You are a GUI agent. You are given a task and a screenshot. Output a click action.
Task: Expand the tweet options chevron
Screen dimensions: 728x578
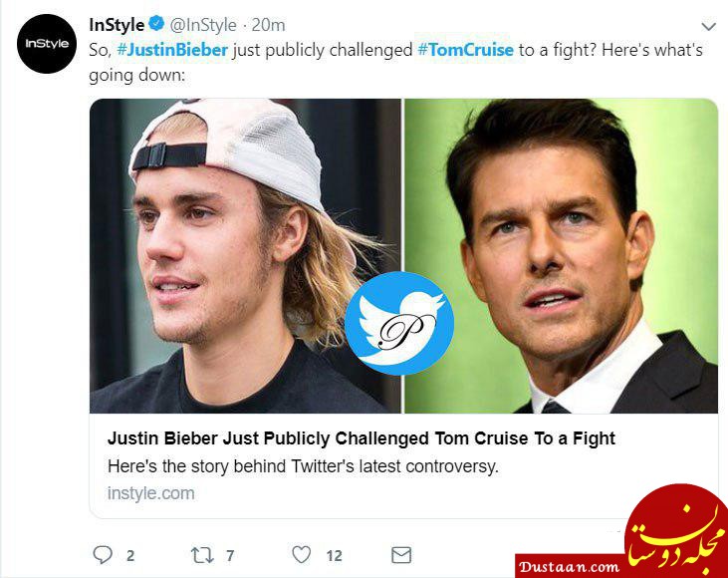coord(708,26)
